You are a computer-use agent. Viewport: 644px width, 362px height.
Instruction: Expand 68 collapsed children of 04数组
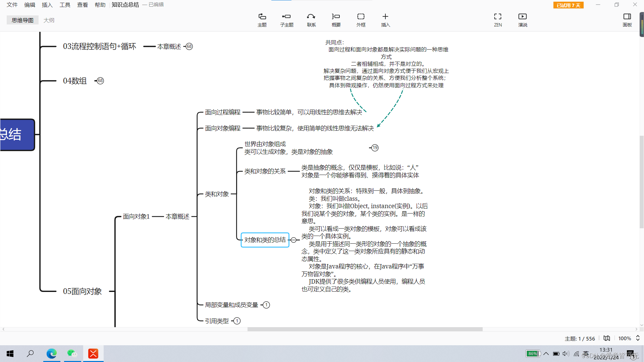pyautogui.click(x=100, y=81)
